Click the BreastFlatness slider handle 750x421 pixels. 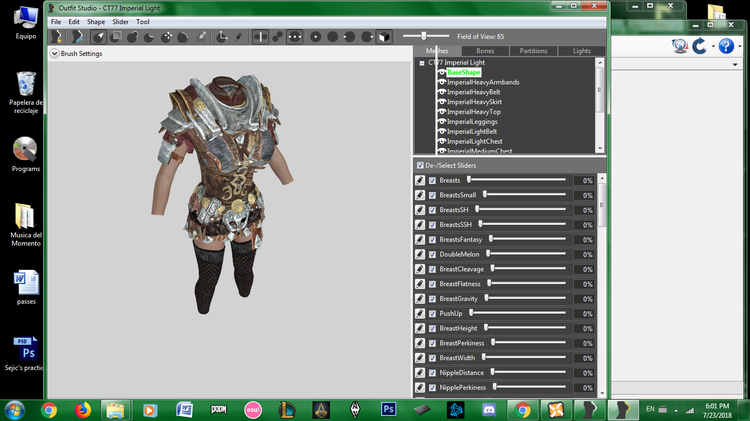(x=489, y=283)
